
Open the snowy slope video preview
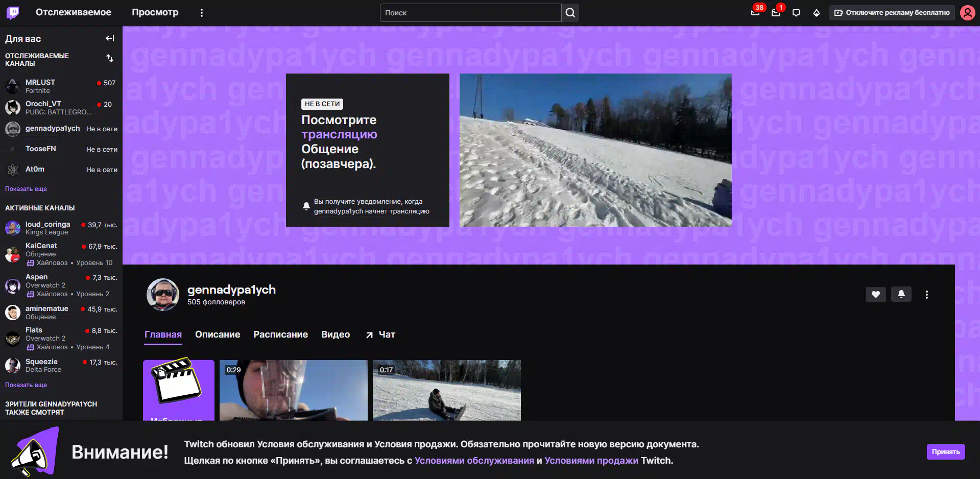point(595,150)
